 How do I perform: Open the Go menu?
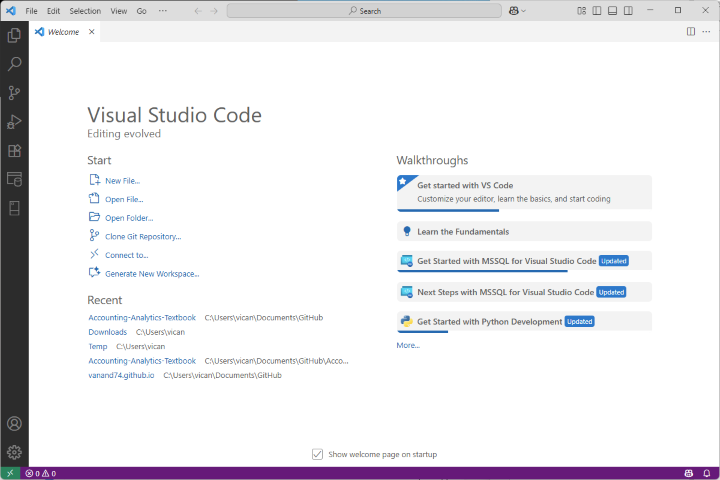[141, 11]
